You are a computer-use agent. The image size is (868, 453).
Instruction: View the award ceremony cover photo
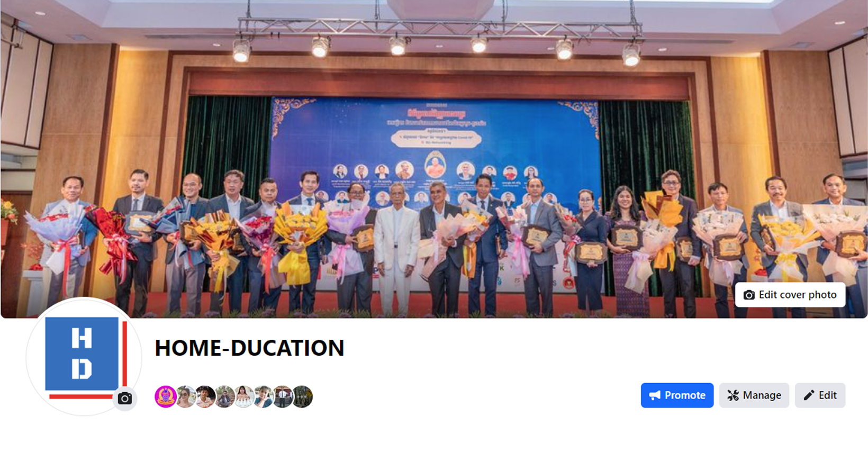coord(434,159)
